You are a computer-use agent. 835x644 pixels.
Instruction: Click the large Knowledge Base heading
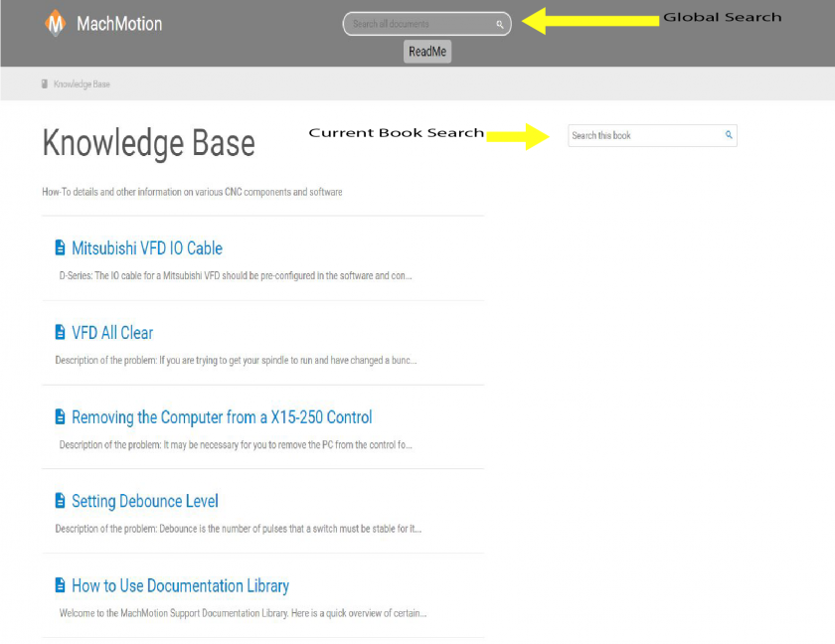[148, 143]
